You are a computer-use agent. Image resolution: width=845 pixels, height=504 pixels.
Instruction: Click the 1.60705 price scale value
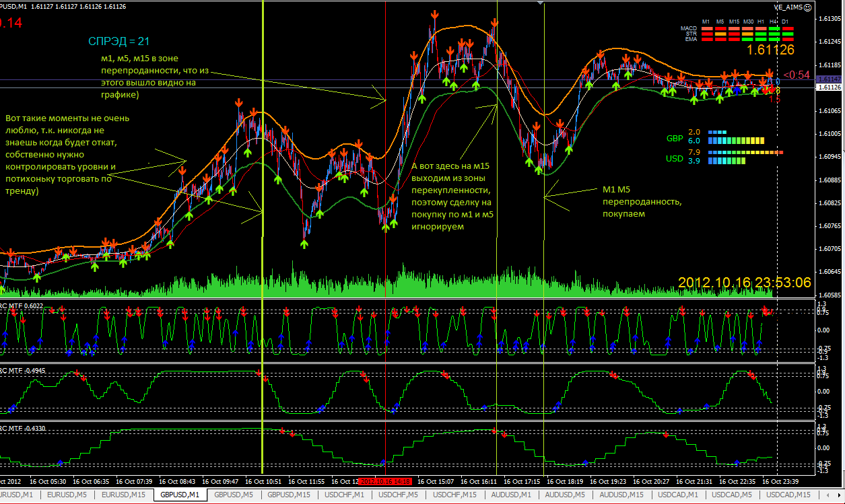(x=830, y=249)
